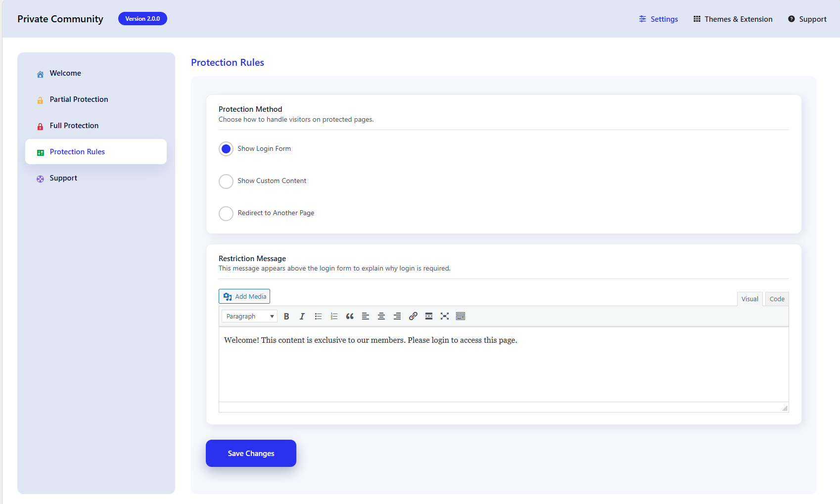This screenshot has width=840, height=504.
Task: Open Themes & Extension in header
Action: point(733,19)
